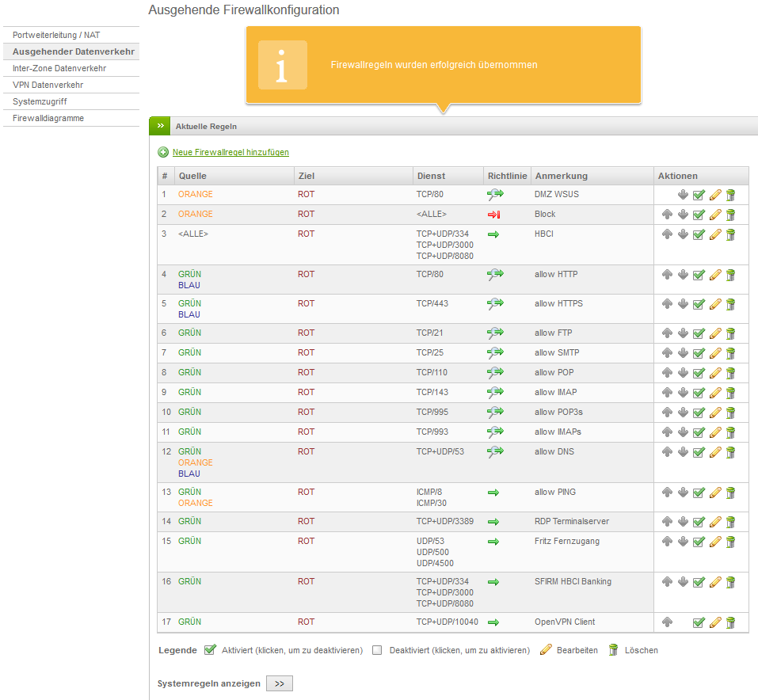Deactivate the allow HTTPS rule checkbox
The height and width of the screenshot is (700, 758).
(x=699, y=304)
